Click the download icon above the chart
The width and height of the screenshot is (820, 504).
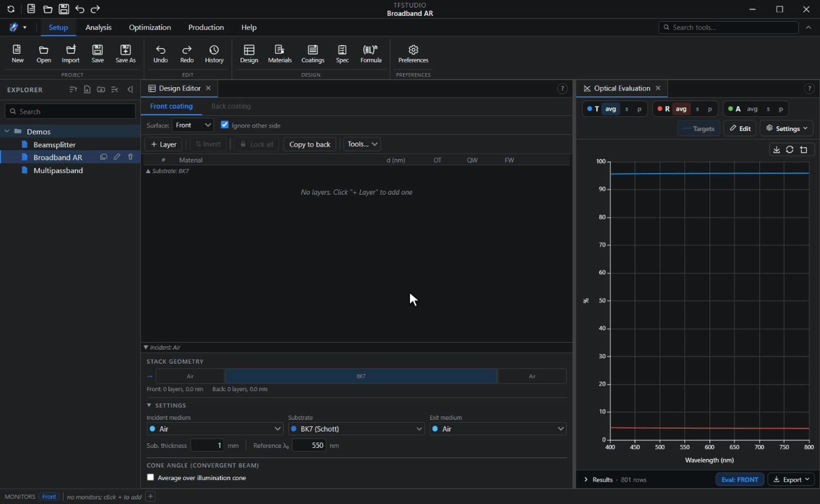[777, 149]
